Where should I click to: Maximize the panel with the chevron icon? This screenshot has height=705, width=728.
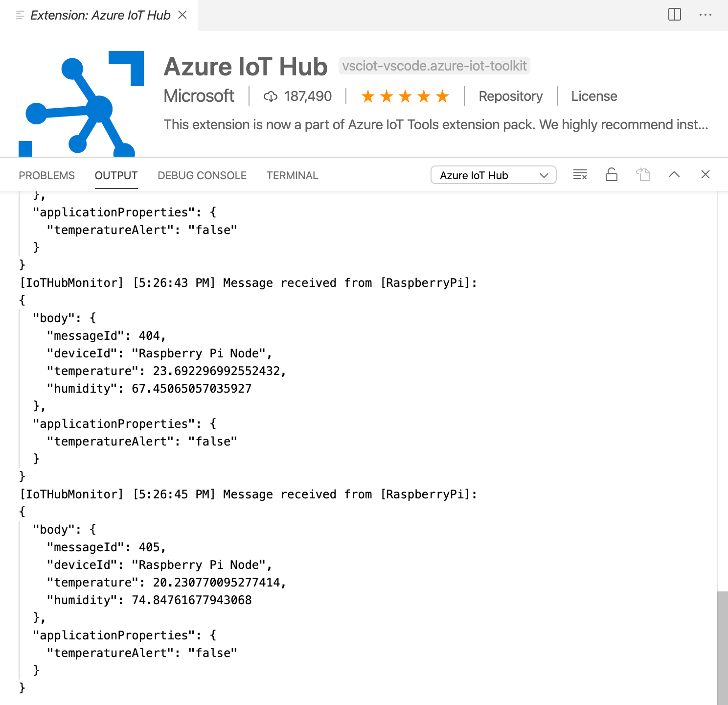tap(674, 175)
